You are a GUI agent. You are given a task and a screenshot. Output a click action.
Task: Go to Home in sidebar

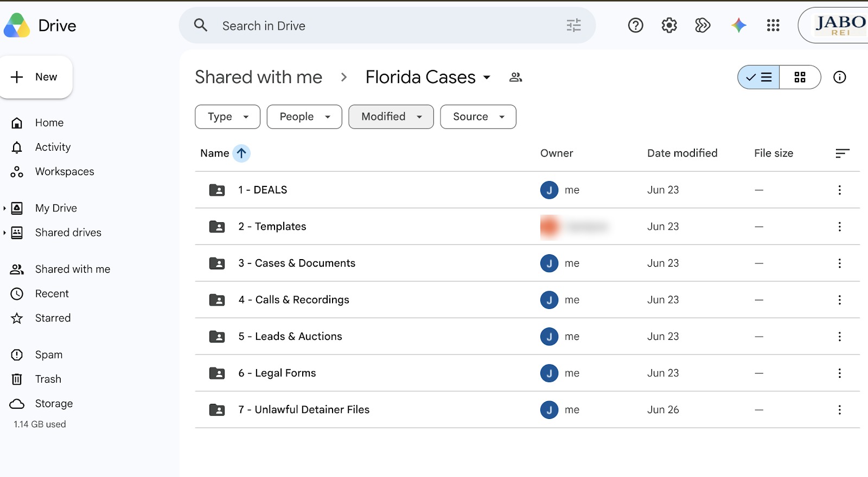pyautogui.click(x=49, y=123)
